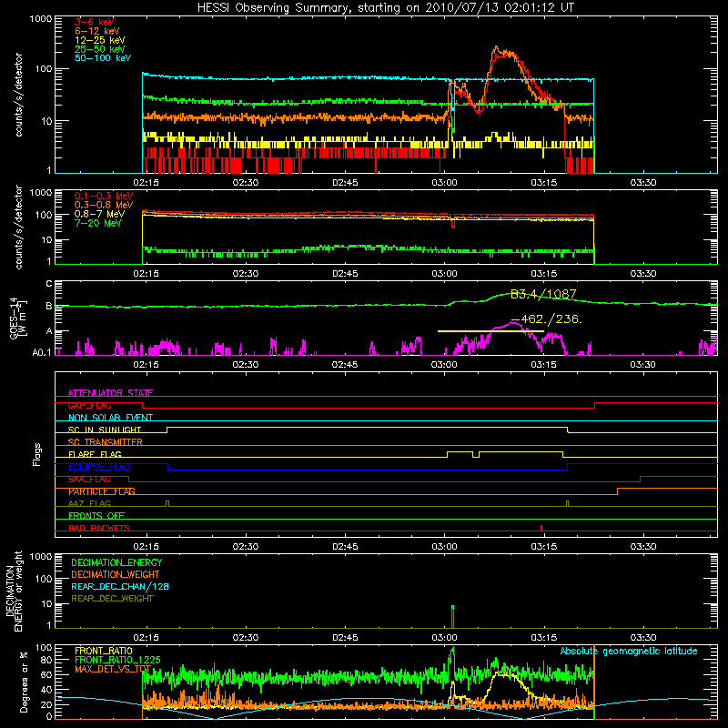Select the 25-50 keV legend label
The height and width of the screenshot is (728, 728).
tap(100, 49)
